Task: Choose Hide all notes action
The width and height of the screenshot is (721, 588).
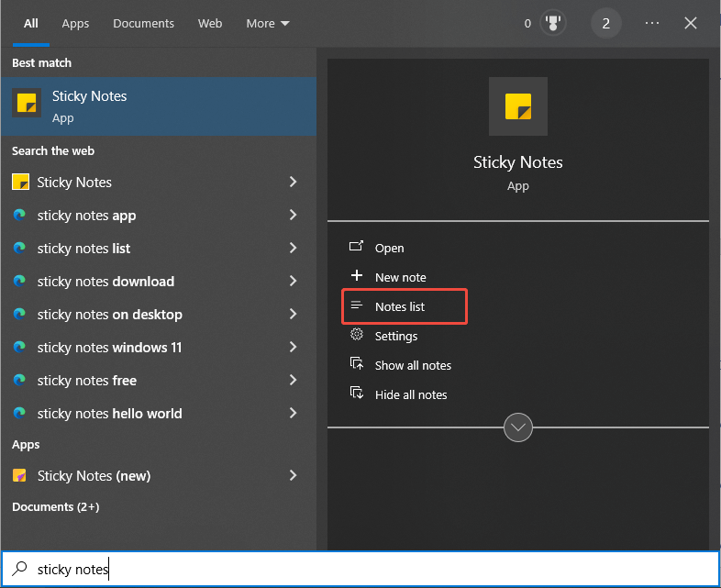Action: click(410, 394)
